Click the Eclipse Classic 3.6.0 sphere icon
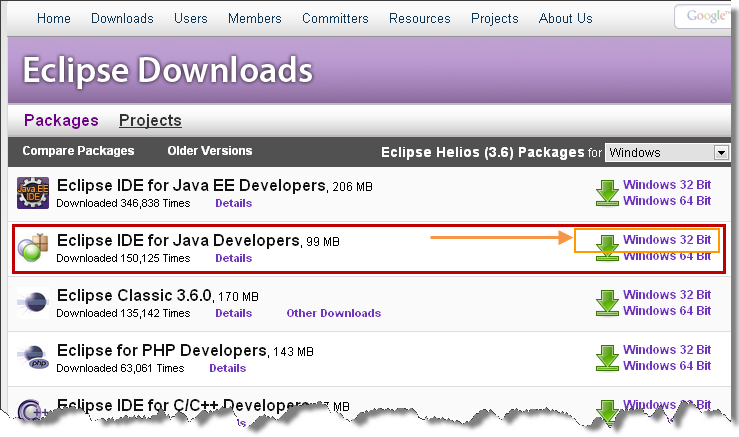Image resolution: width=739 pixels, height=437 pixels. pos(33,303)
